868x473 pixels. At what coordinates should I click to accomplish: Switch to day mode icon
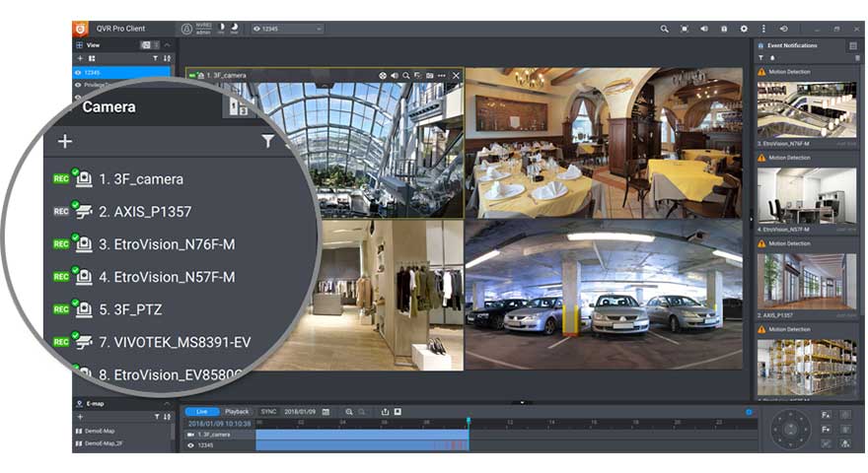(221, 28)
